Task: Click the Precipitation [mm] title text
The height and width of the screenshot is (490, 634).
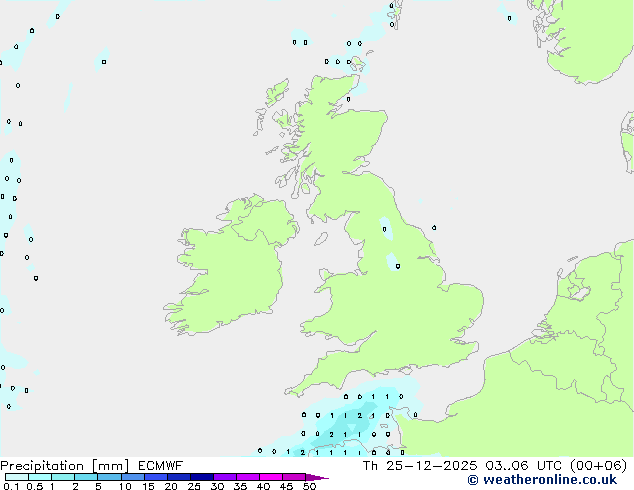Action: [64, 465]
